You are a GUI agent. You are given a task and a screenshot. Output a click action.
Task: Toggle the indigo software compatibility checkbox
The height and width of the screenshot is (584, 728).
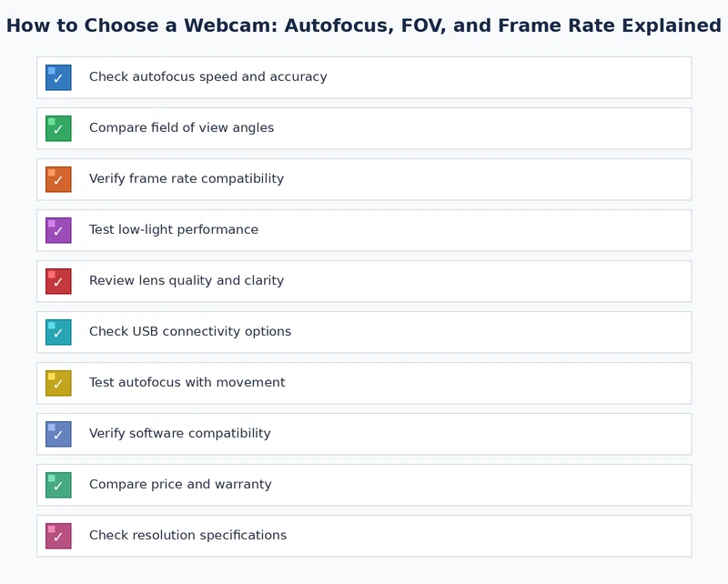tap(58, 434)
